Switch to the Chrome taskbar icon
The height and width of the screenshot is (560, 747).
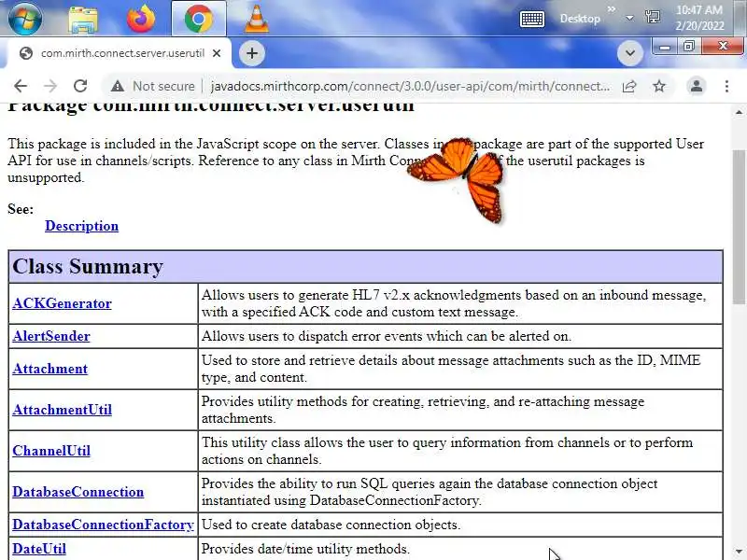pos(199,19)
